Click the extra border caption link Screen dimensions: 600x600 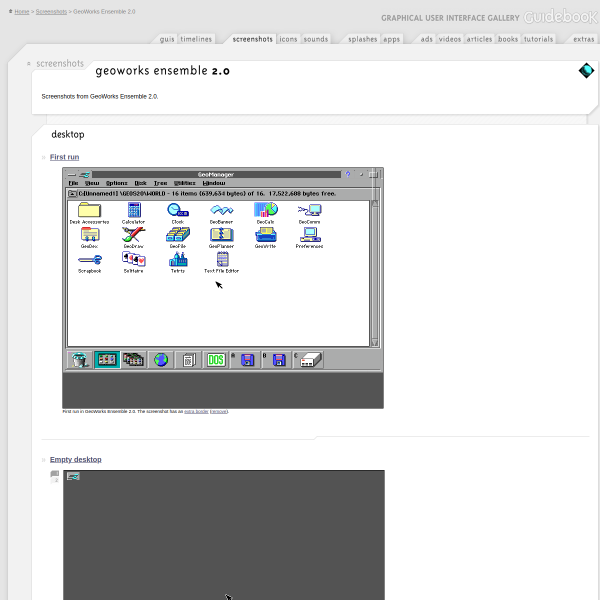pos(196,411)
